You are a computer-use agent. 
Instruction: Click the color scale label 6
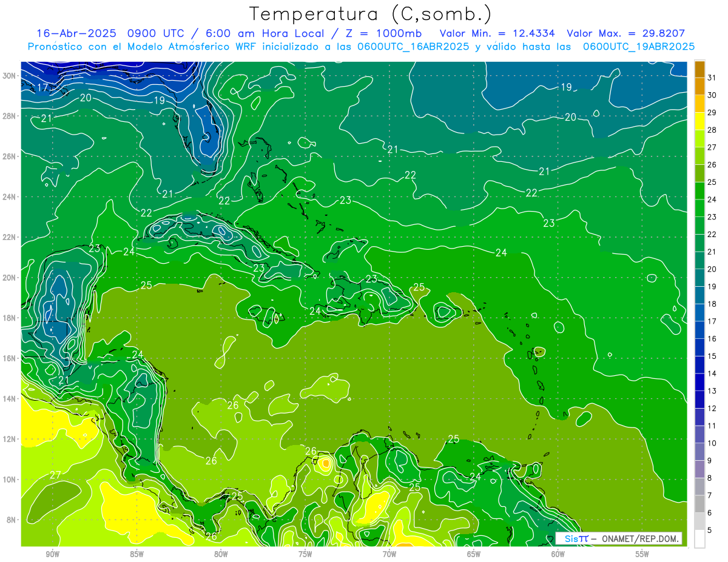click(710, 513)
